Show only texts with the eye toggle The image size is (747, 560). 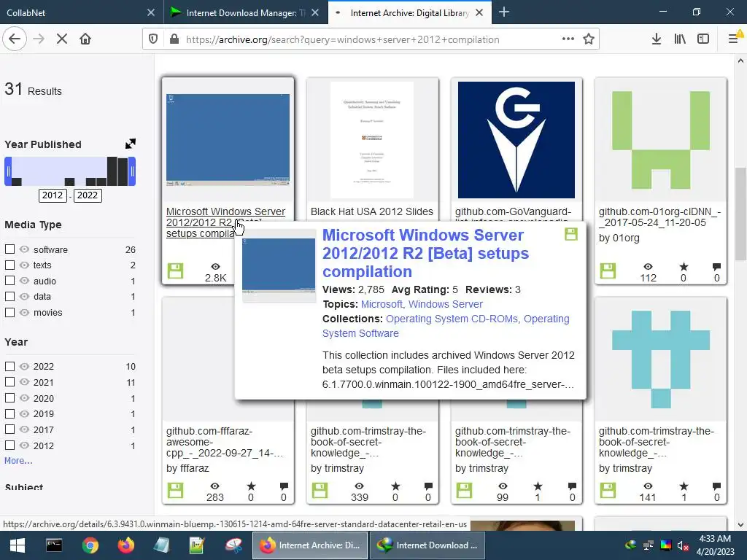24,265
